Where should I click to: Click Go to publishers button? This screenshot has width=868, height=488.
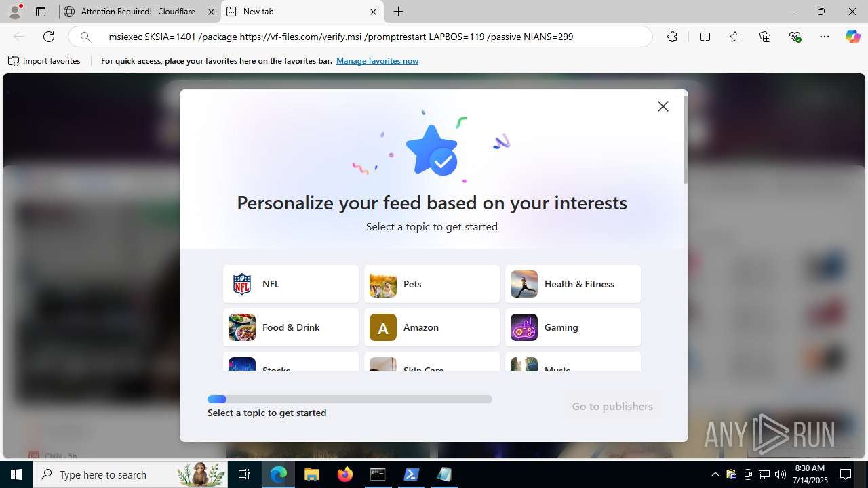tap(612, 407)
